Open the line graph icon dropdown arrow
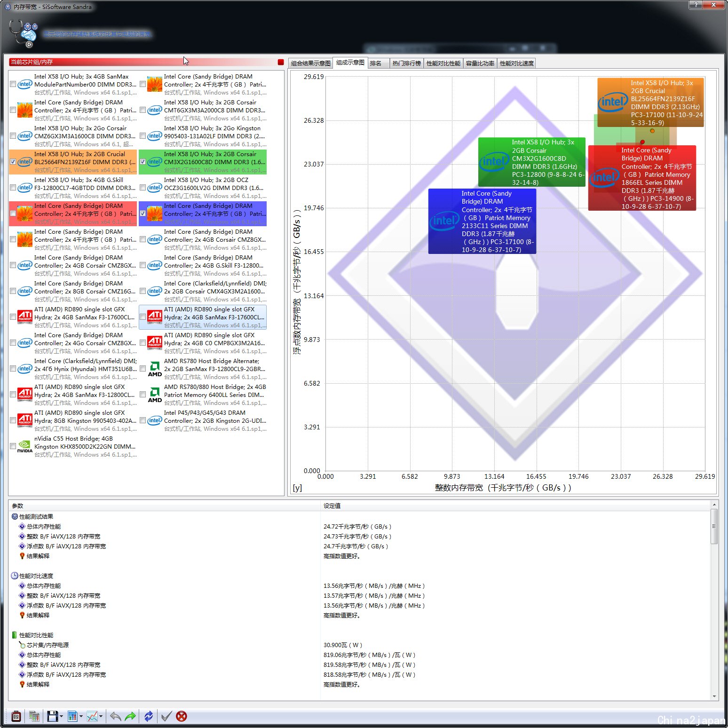 point(101,717)
